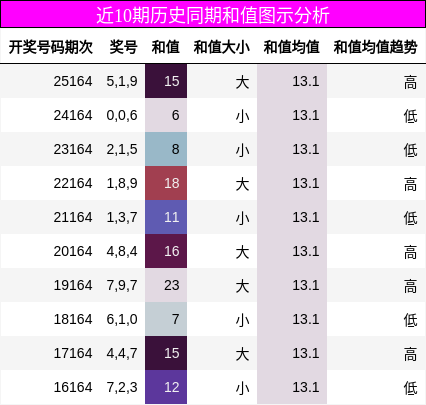Click sum cell 23 in row 19164
426x405 pixels.
[x=166, y=285]
